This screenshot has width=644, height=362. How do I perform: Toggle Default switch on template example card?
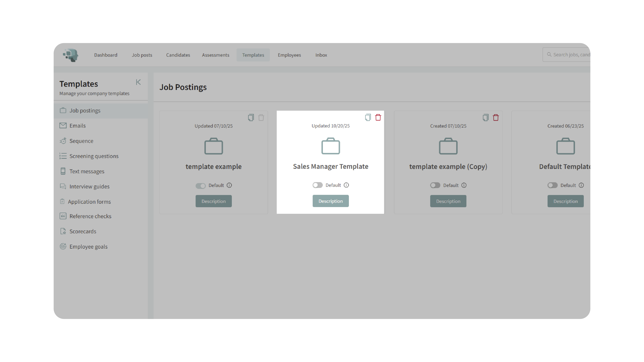point(200,186)
